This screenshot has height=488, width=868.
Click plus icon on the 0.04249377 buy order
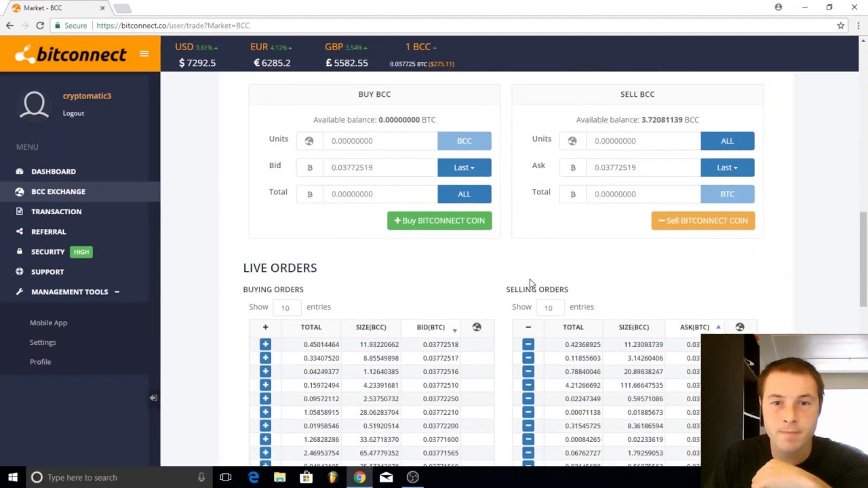coord(265,371)
